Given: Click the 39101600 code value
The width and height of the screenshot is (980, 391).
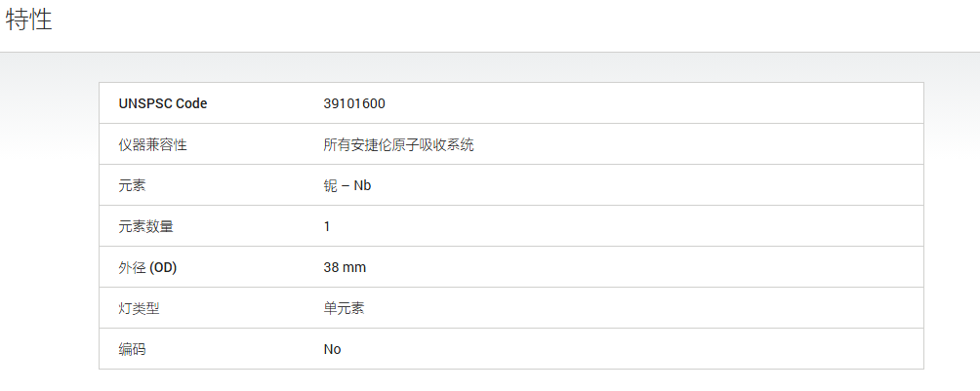Looking at the screenshot, I should (354, 103).
